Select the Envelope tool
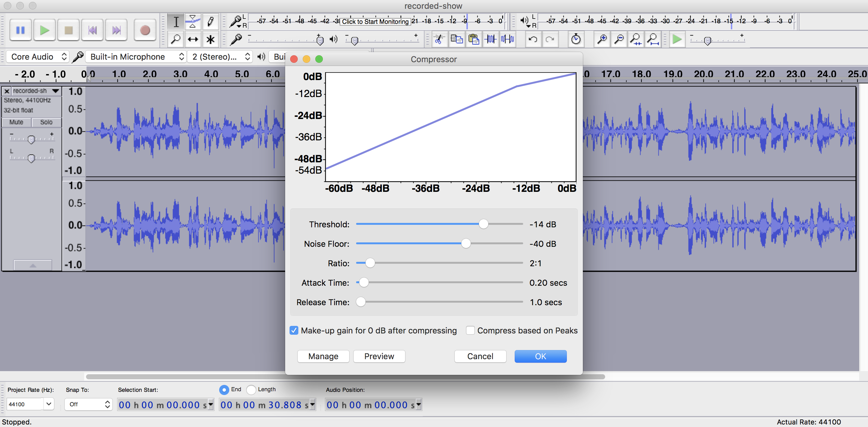The height and width of the screenshot is (427, 868). click(x=193, y=22)
